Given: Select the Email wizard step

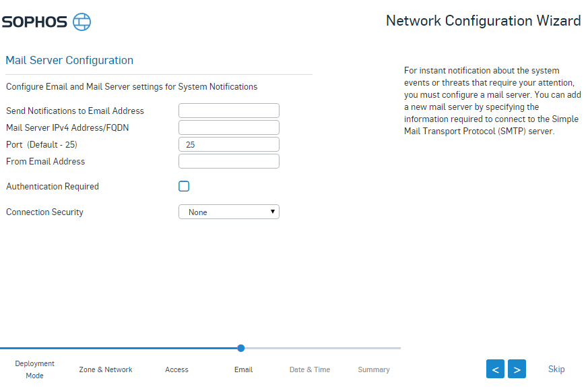Looking at the screenshot, I should (x=243, y=369).
